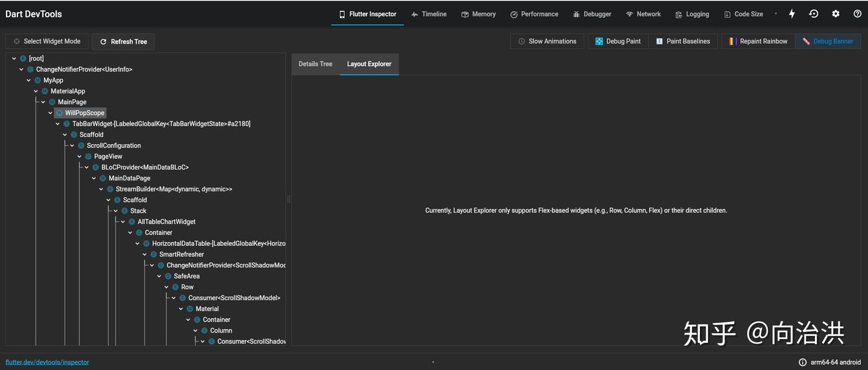Toggle the Debug Banner option
This screenshot has width=868, height=370.
tap(828, 42)
